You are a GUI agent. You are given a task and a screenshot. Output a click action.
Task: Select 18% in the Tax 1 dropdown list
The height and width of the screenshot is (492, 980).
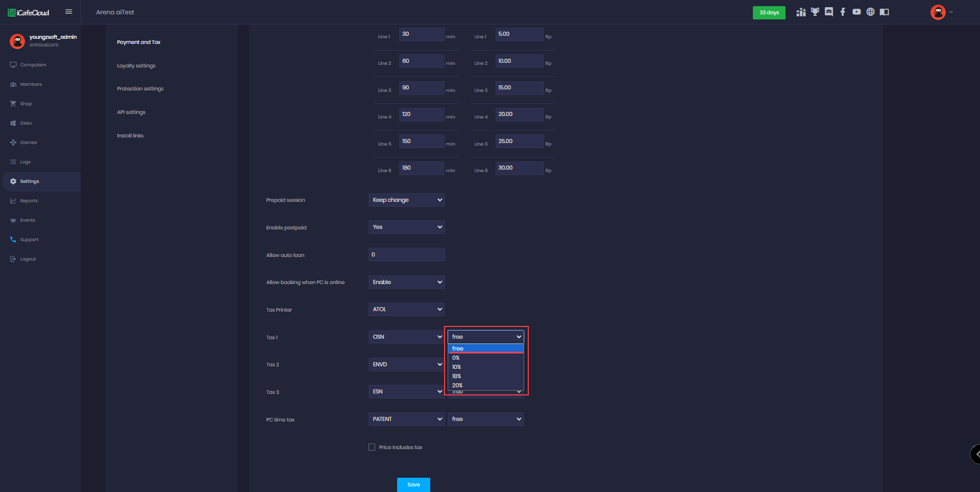(x=457, y=376)
